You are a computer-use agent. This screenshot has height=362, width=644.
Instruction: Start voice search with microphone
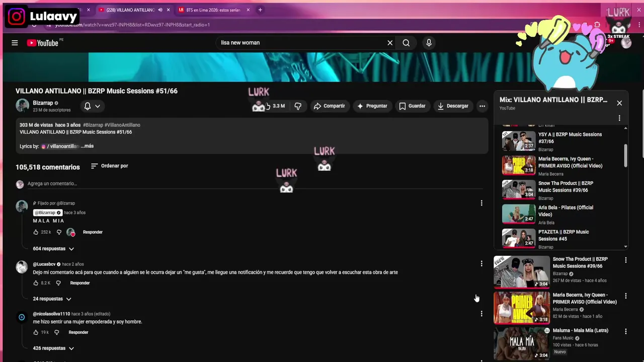pos(429,43)
